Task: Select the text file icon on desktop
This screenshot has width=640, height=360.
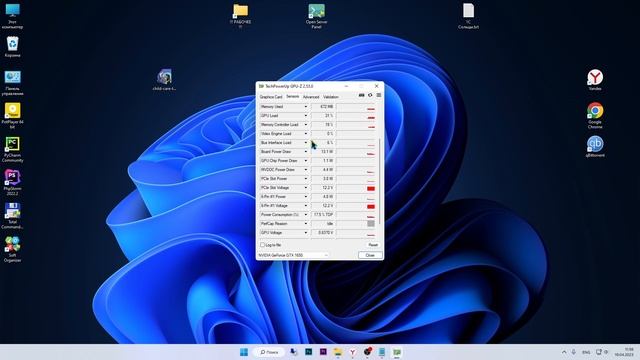Action: point(468,16)
